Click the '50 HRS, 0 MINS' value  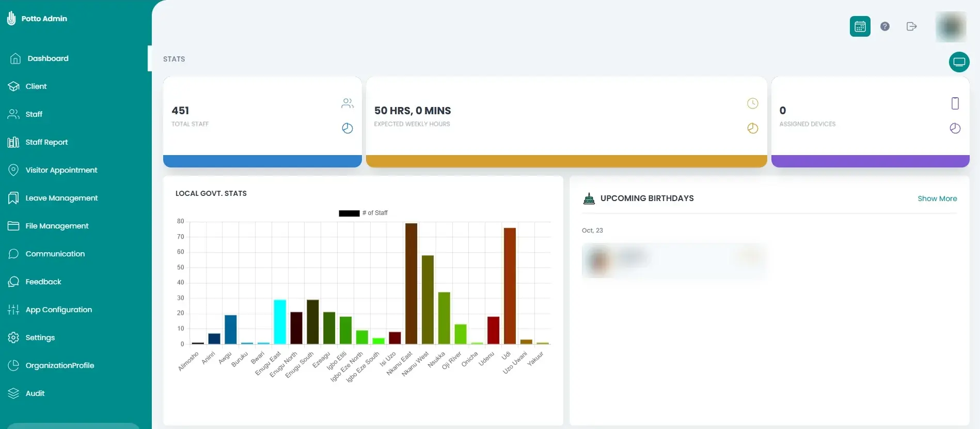(413, 111)
